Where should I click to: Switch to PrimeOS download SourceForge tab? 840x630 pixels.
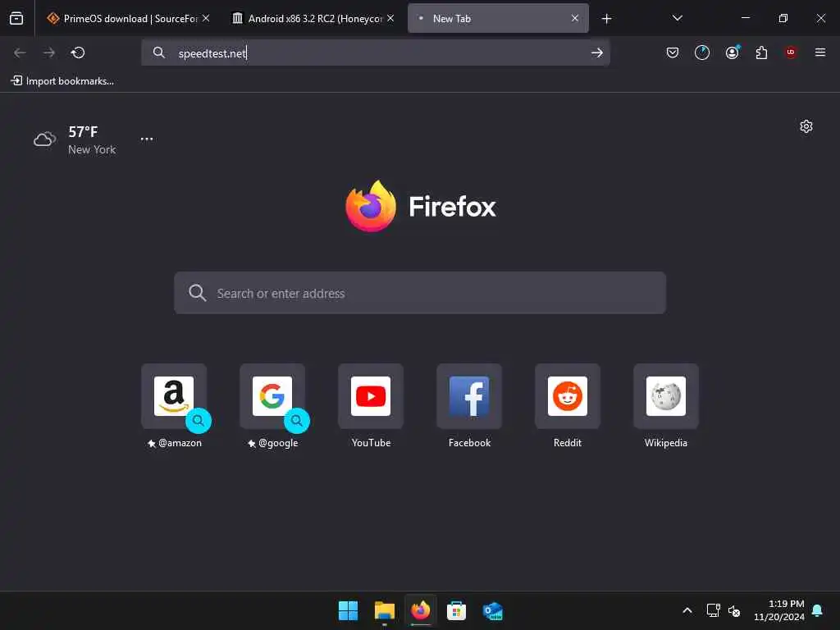pos(128,18)
